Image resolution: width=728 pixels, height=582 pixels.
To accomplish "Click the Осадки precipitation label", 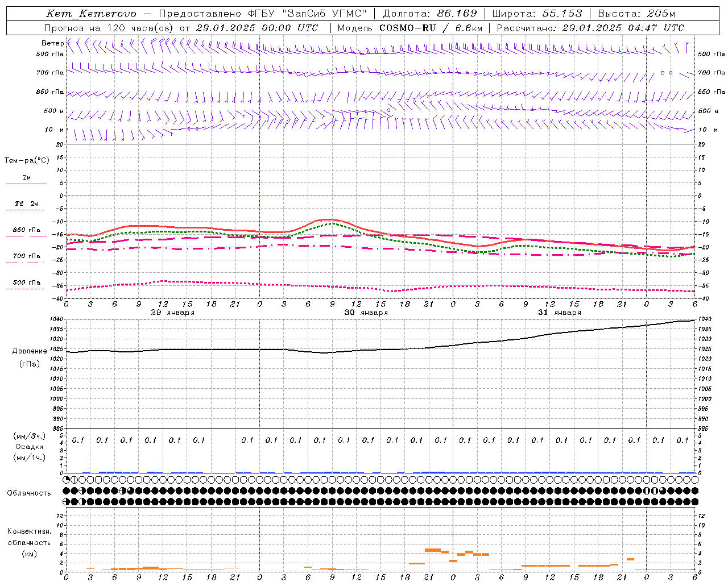I will tap(30, 447).
